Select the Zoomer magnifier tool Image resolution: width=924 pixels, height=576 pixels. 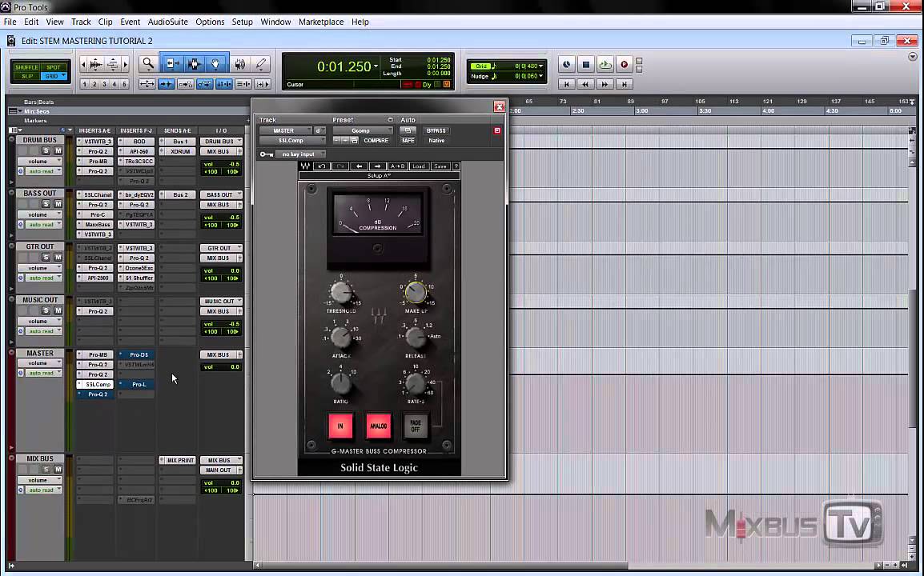(148, 64)
